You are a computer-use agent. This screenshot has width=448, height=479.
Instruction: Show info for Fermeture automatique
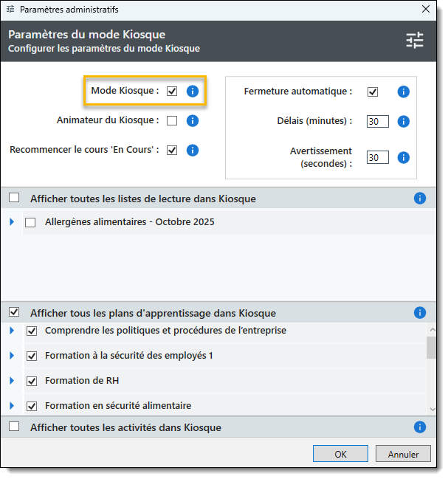click(x=403, y=92)
